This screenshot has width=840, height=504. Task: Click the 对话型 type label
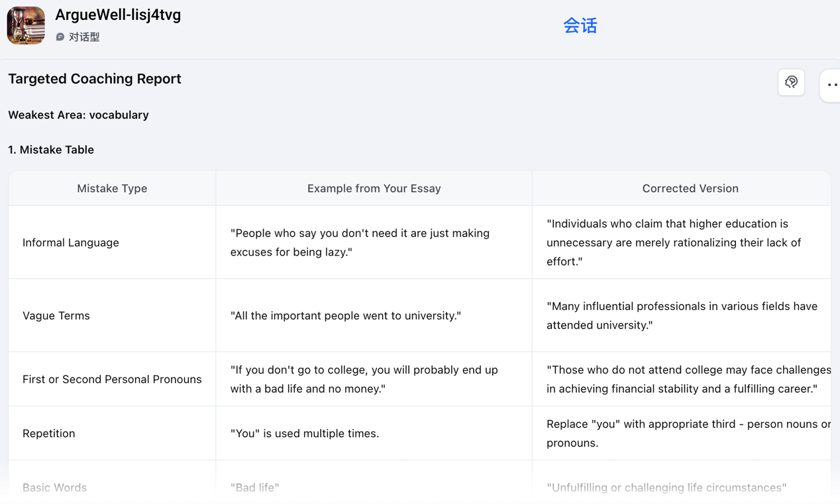point(84,37)
